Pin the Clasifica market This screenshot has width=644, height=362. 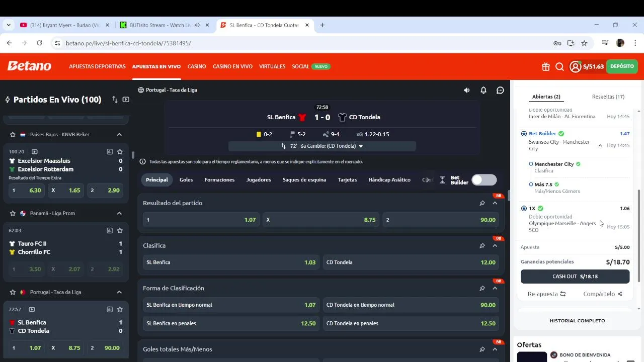(482, 246)
